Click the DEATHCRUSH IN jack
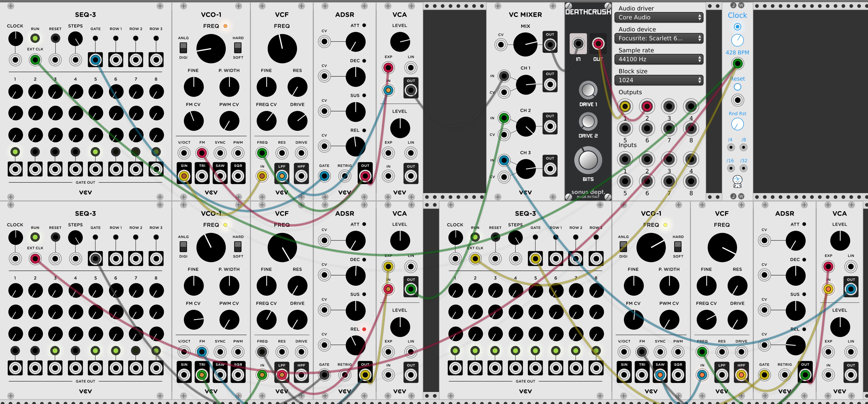This screenshot has width=868, height=404. (578, 43)
